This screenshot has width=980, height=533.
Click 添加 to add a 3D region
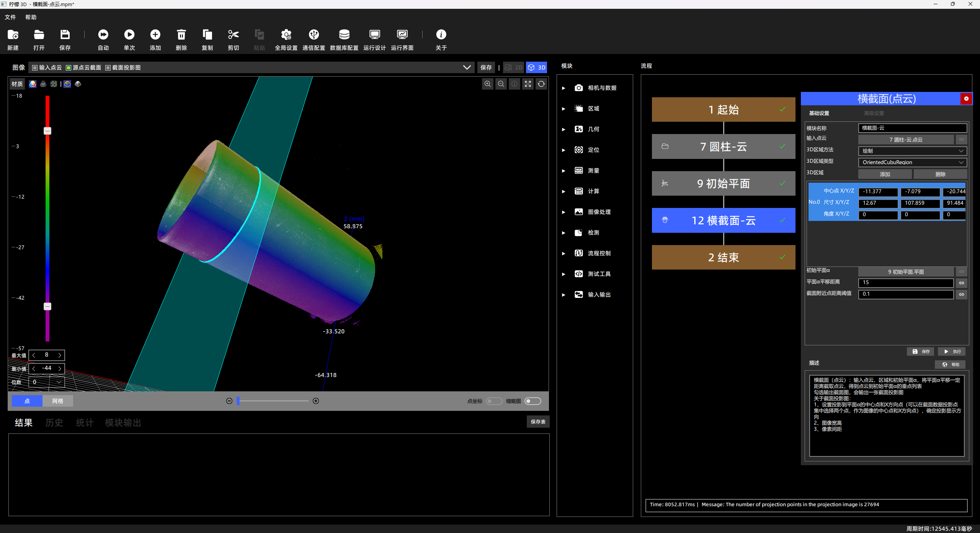click(885, 174)
